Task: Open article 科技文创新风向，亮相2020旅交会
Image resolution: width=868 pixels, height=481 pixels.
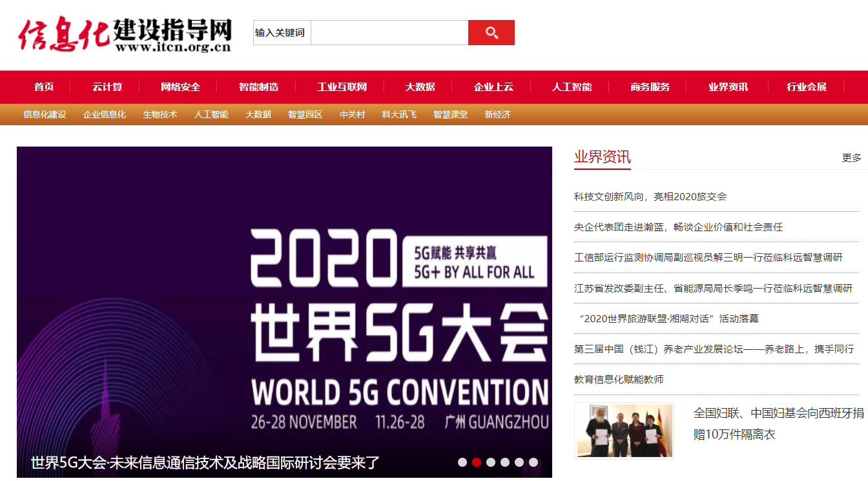Action: [650, 197]
